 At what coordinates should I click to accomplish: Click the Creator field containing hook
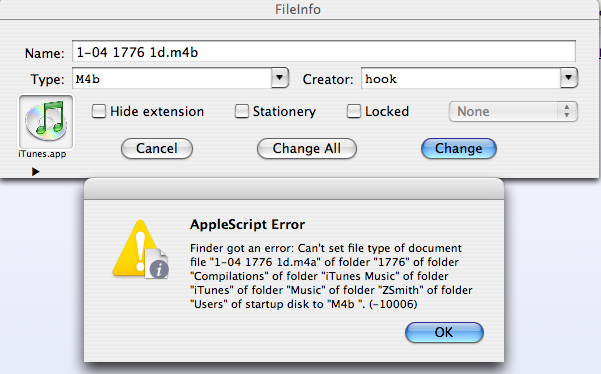461,78
